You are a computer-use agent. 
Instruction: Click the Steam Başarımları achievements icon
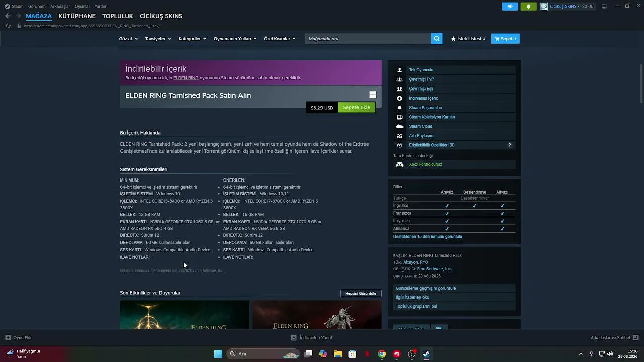400,108
